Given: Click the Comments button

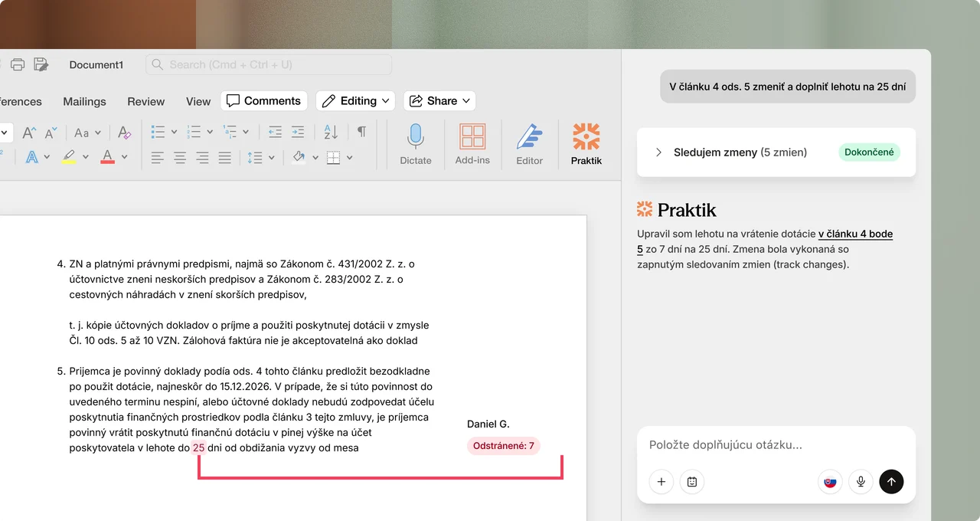Looking at the screenshot, I should [x=264, y=101].
